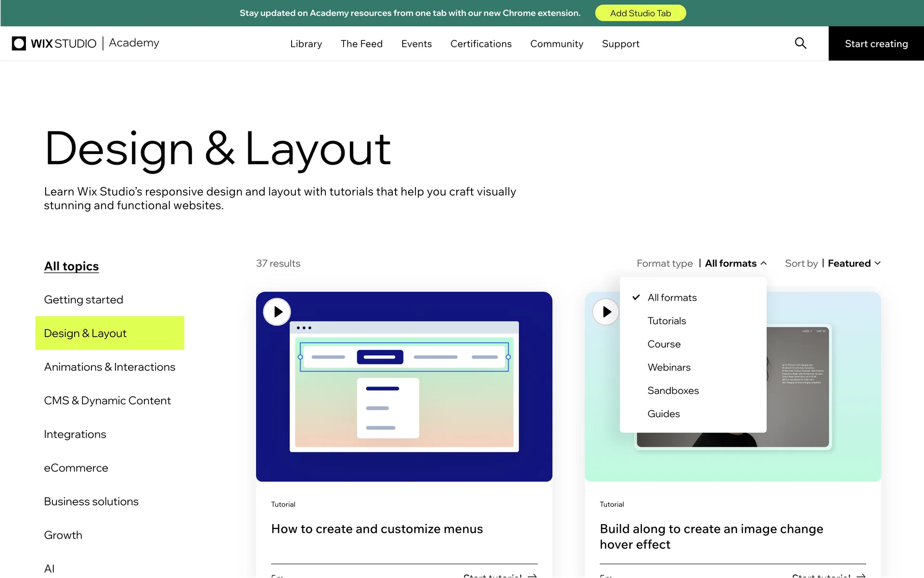Click the search magnifier icon
Viewport: 924px width, 578px height.
pos(800,43)
